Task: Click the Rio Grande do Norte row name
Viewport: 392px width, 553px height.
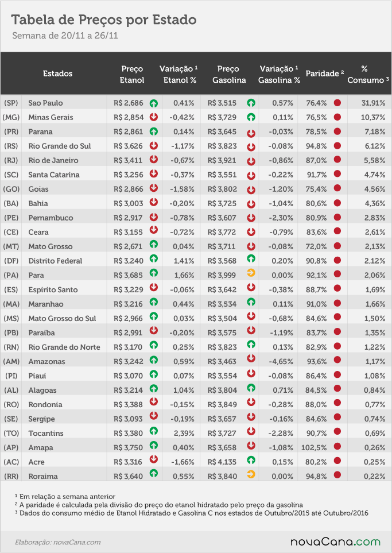Action: 64,347
